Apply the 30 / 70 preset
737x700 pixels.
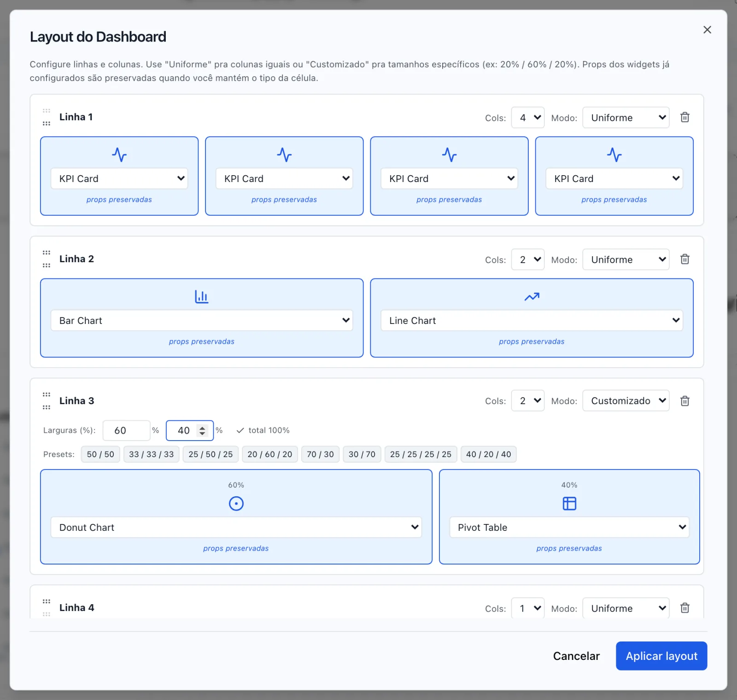click(362, 454)
